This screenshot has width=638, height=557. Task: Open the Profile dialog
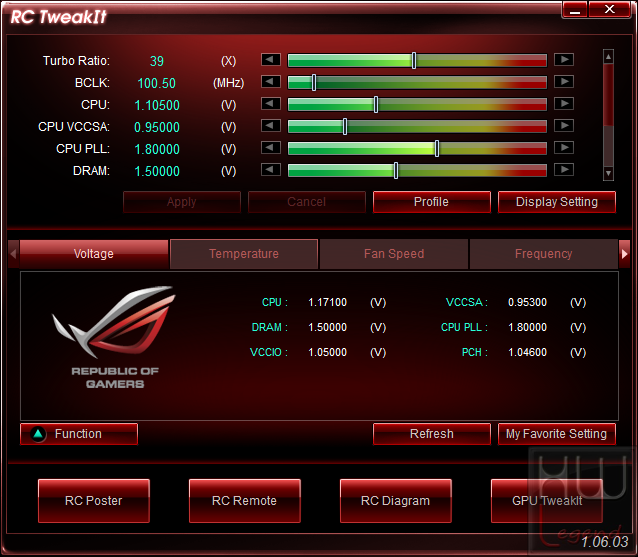point(431,202)
